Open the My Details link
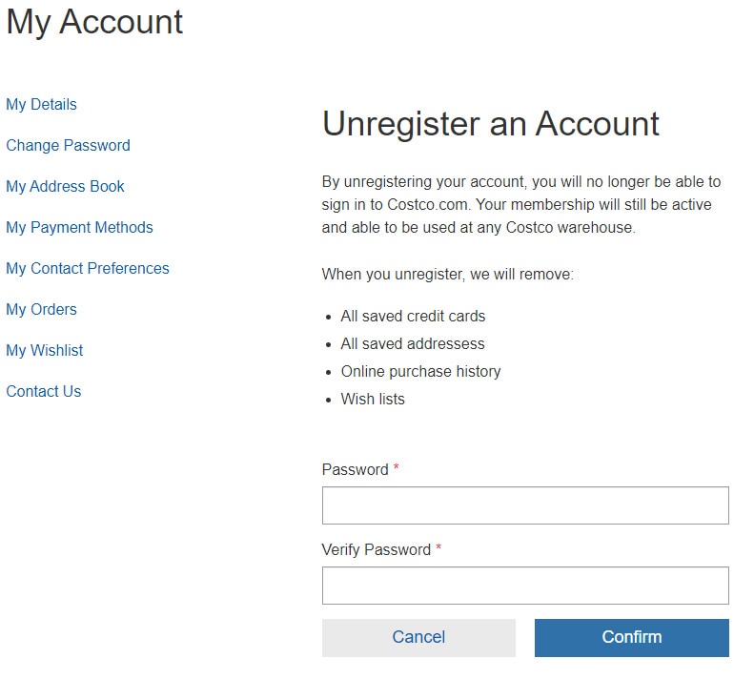The width and height of the screenshot is (754, 700). pyautogui.click(x=41, y=104)
